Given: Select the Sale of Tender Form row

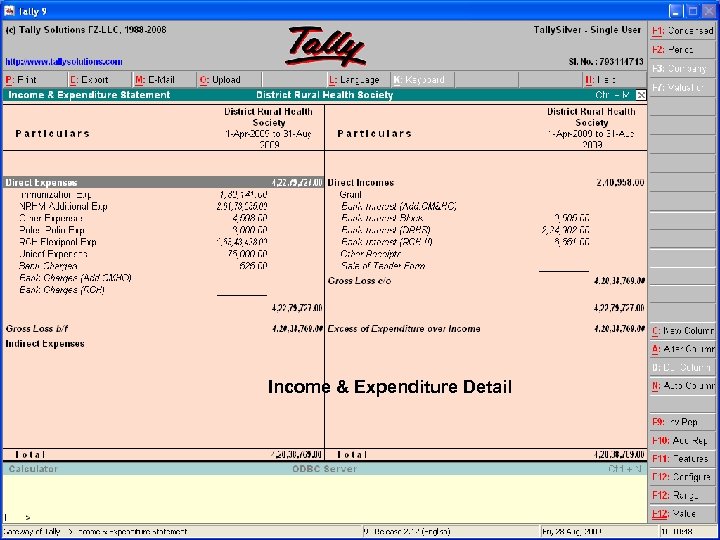Looking at the screenshot, I should point(383,266).
